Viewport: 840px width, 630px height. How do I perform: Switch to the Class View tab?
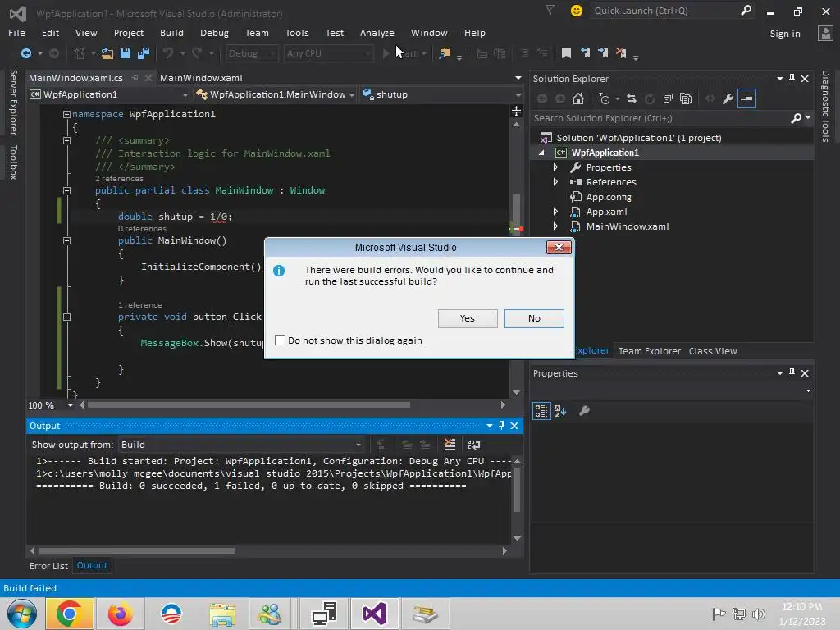coord(713,351)
